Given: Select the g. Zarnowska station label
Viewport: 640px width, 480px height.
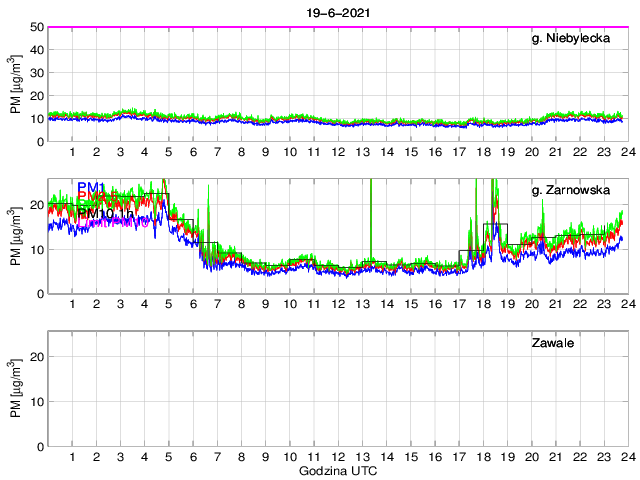Looking at the screenshot, I should pos(578,192).
